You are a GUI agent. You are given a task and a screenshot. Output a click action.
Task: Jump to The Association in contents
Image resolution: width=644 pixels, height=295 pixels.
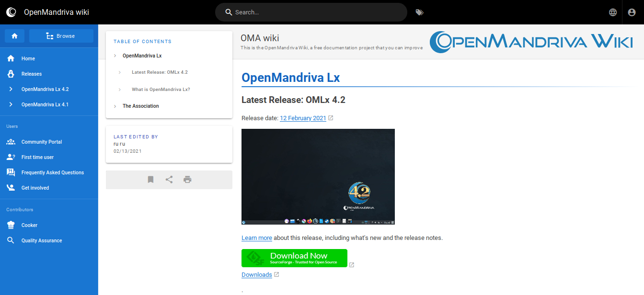pos(140,106)
